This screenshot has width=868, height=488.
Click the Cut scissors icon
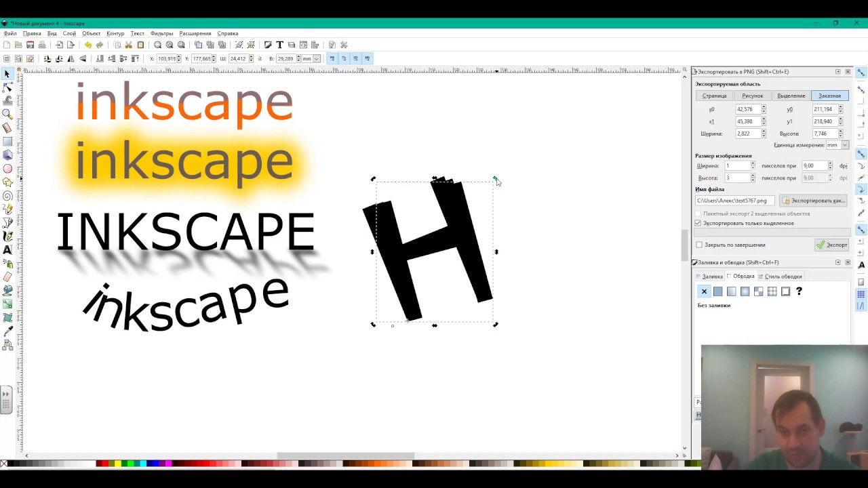coord(128,45)
